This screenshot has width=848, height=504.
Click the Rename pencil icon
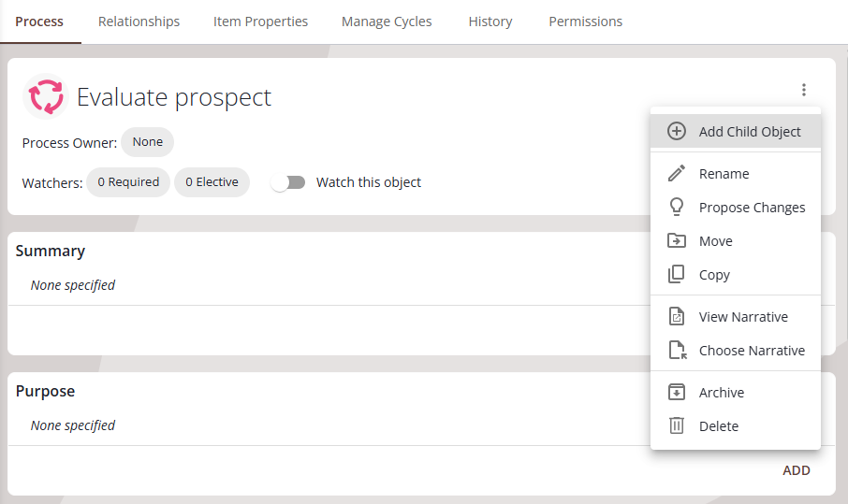pyautogui.click(x=677, y=174)
